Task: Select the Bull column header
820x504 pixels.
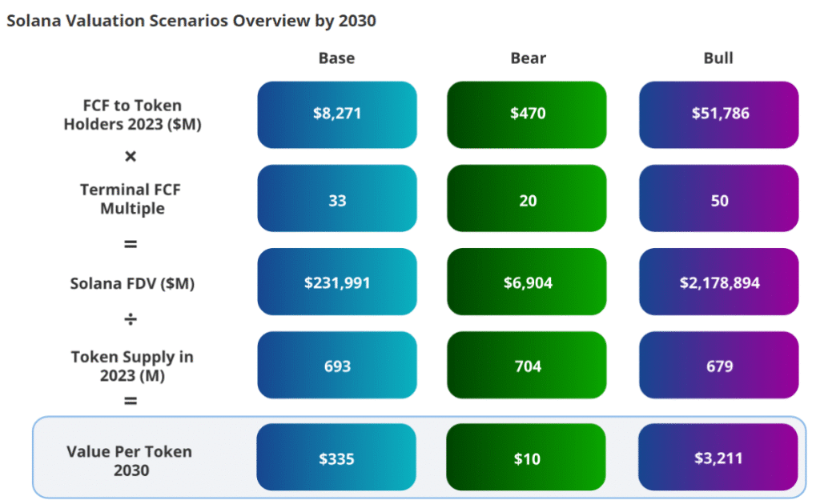Action: (x=718, y=58)
